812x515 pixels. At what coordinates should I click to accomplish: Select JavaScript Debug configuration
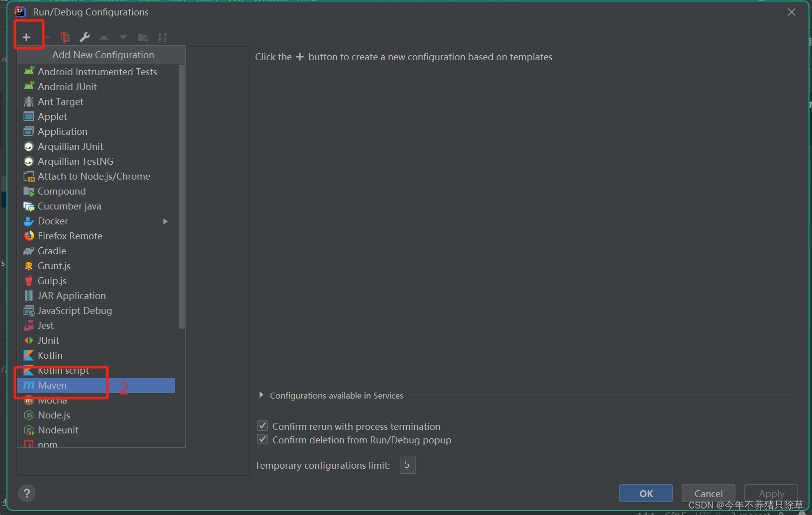pyautogui.click(x=96, y=310)
